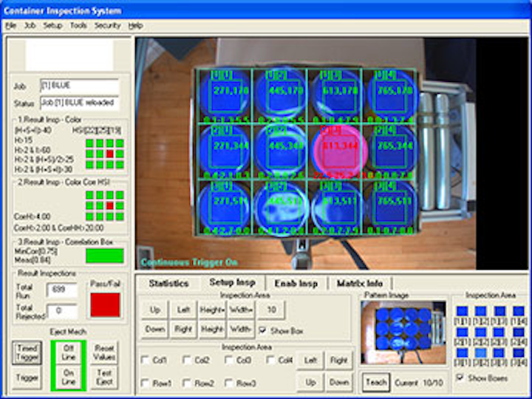
Task: Open the Tools menu
Action: pos(78,26)
